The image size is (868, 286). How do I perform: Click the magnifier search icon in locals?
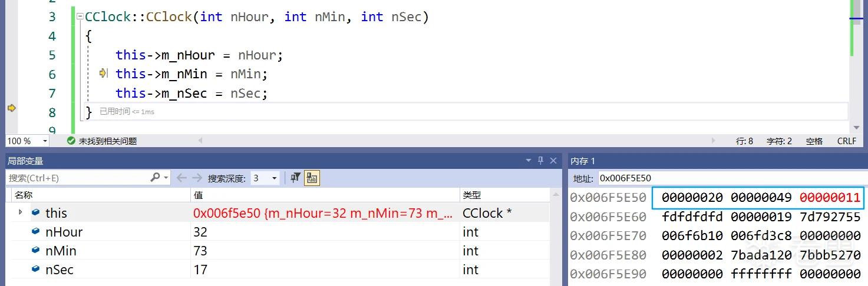[155, 177]
